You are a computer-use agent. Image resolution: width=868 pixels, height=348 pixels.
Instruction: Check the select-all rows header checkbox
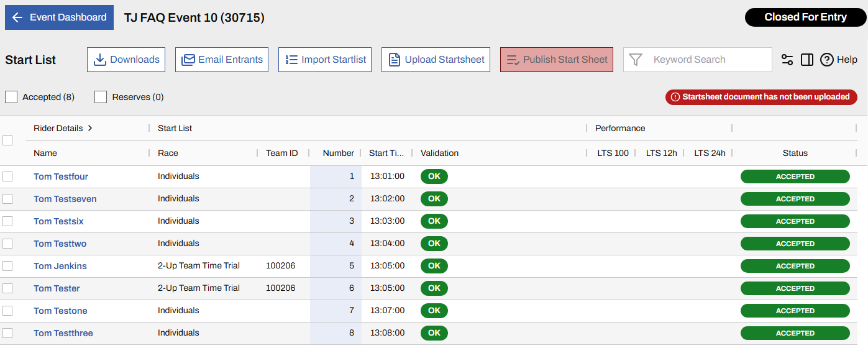pos(7,140)
